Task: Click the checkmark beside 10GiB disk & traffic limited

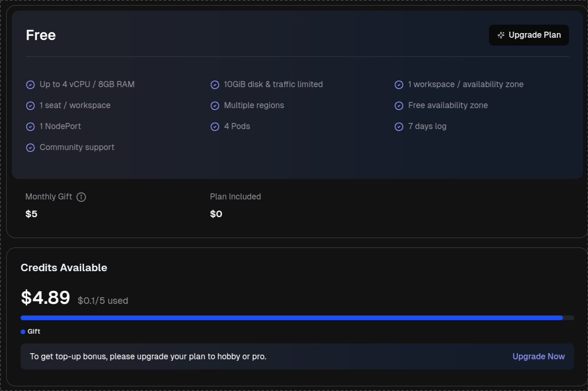Action: tap(215, 84)
